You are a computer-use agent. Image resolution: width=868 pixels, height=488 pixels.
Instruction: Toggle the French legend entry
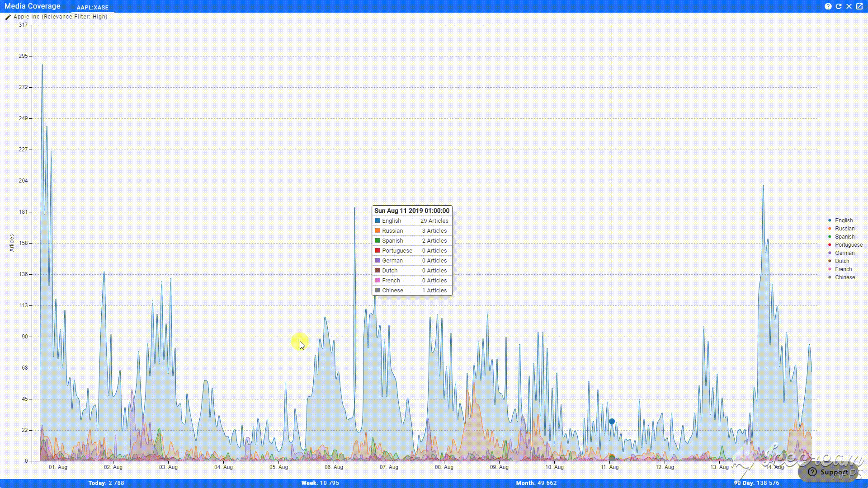click(x=843, y=269)
